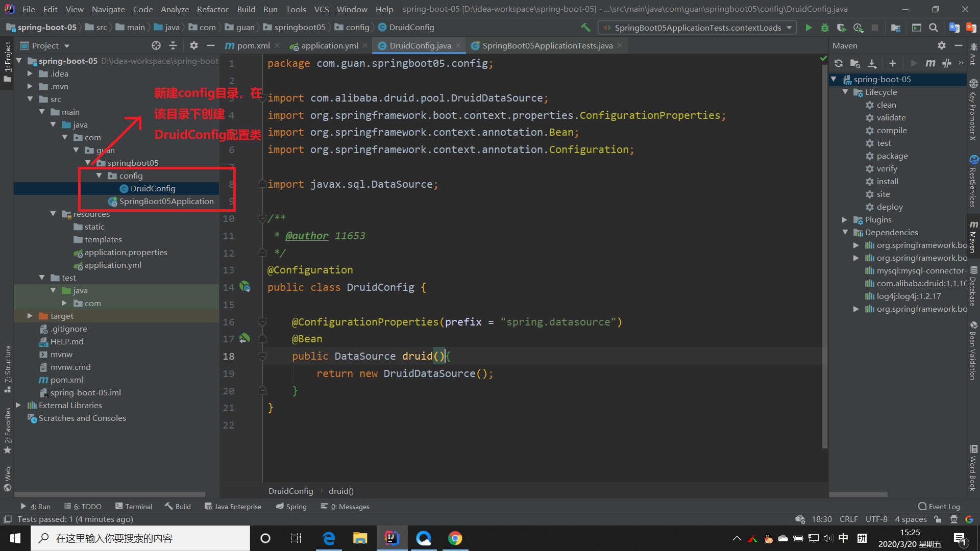Click the Spring bean gutter icon on line 17
980x551 pixels.
(245, 338)
